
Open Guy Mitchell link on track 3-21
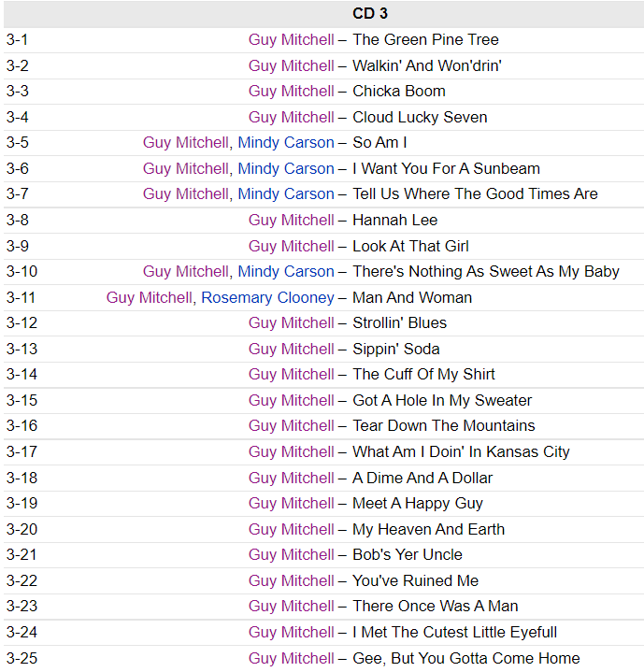coord(291,555)
